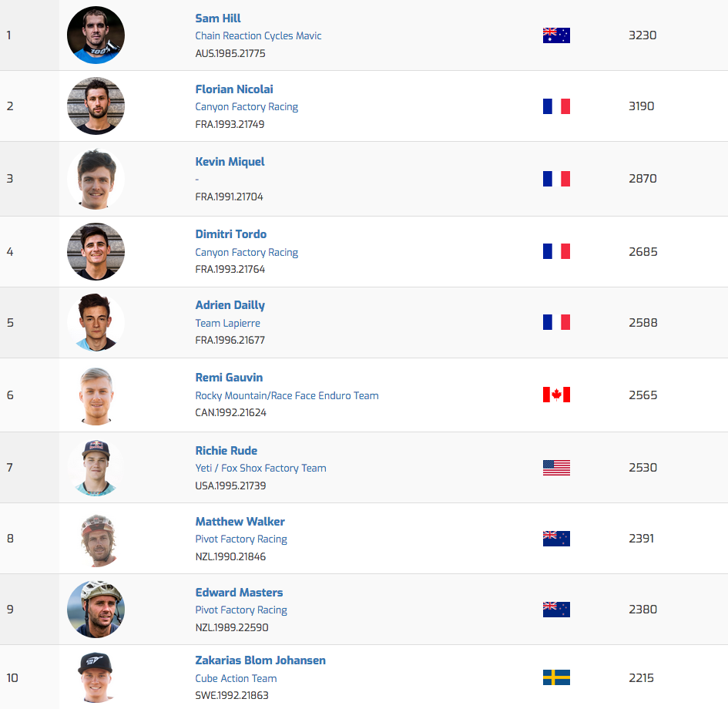728x709 pixels.
Task: Open Edward Masters' avatar photo
Action: pos(96,610)
